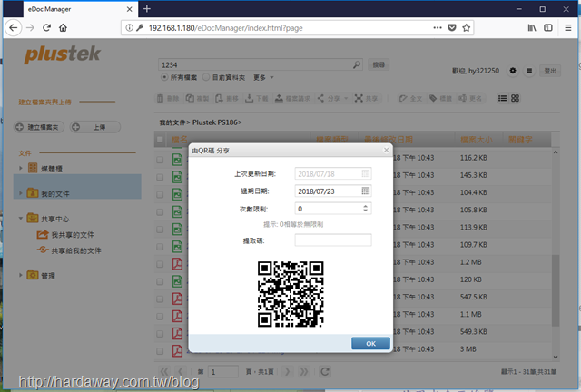Check the row with 3 MB file
The height and width of the screenshot is (392, 581).
(160, 351)
